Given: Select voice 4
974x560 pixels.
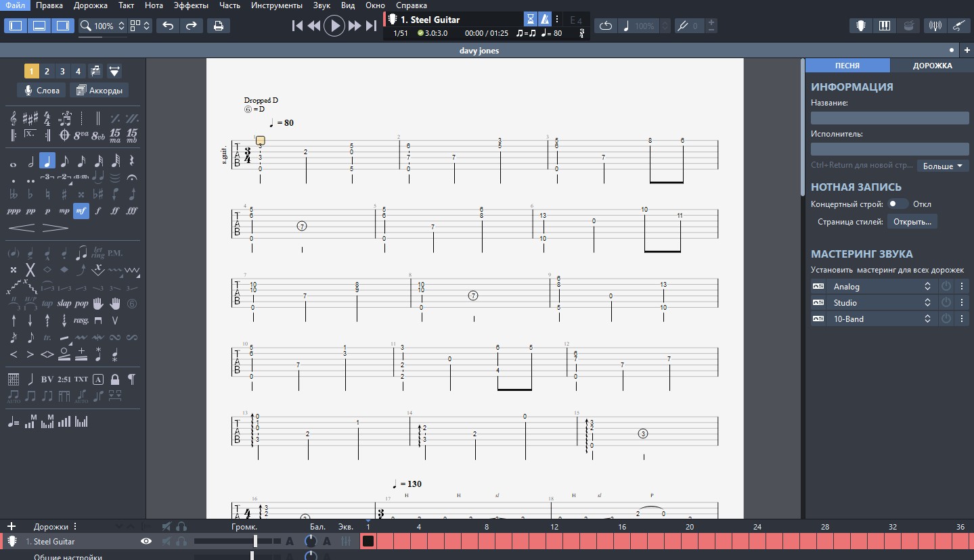Looking at the screenshot, I should pyautogui.click(x=78, y=71).
